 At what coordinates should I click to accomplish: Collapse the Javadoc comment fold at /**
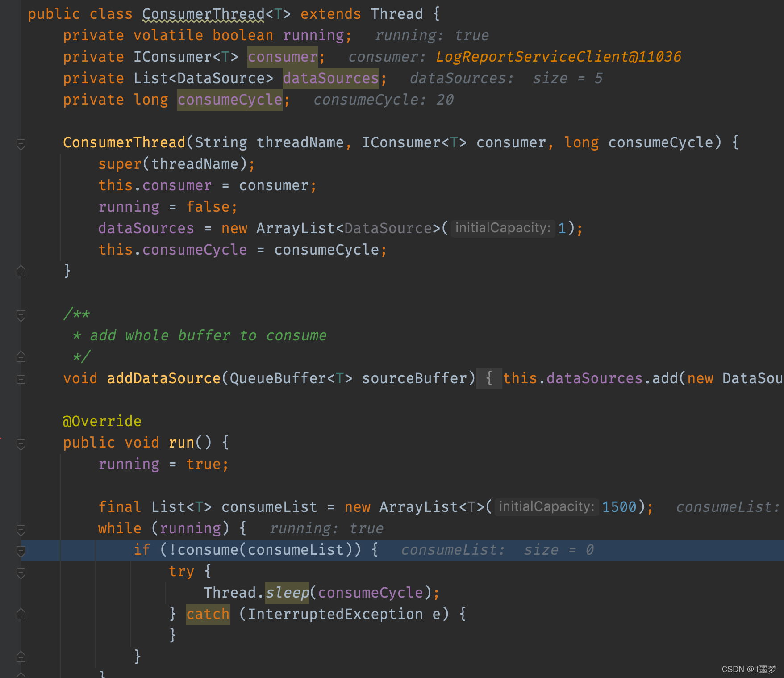[x=21, y=315]
